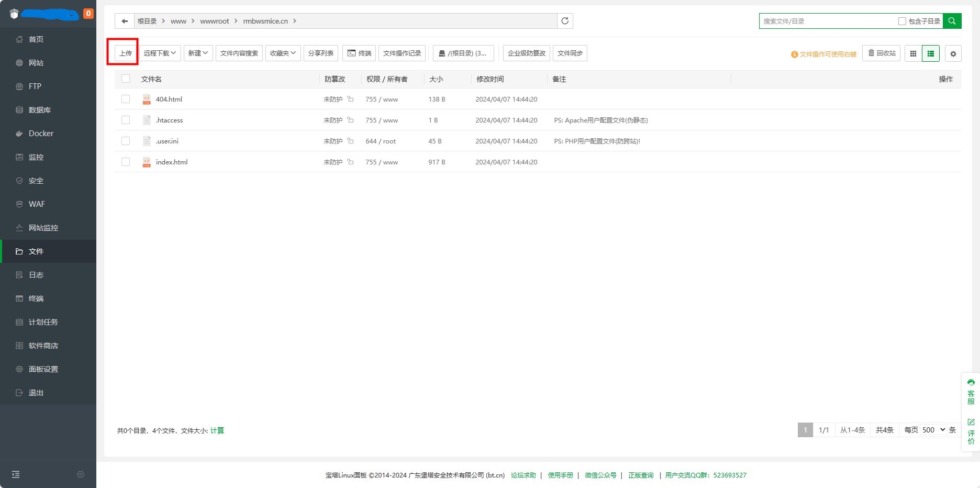Click lock icon for 404.html tamper protection
Image resolution: width=980 pixels, height=488 pixels.
click(350, 99)
